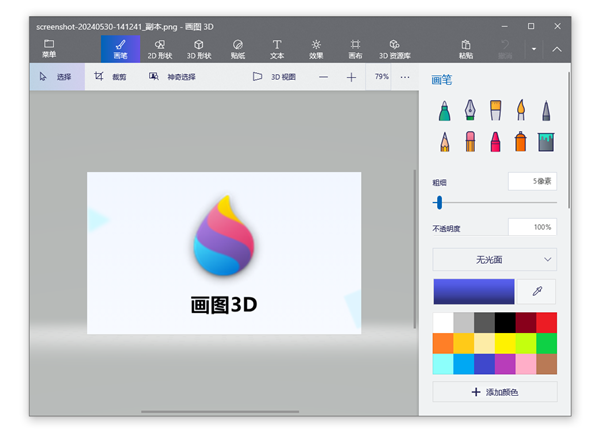
Task: Pick the light gray color swatch
Action: (464, 323)
